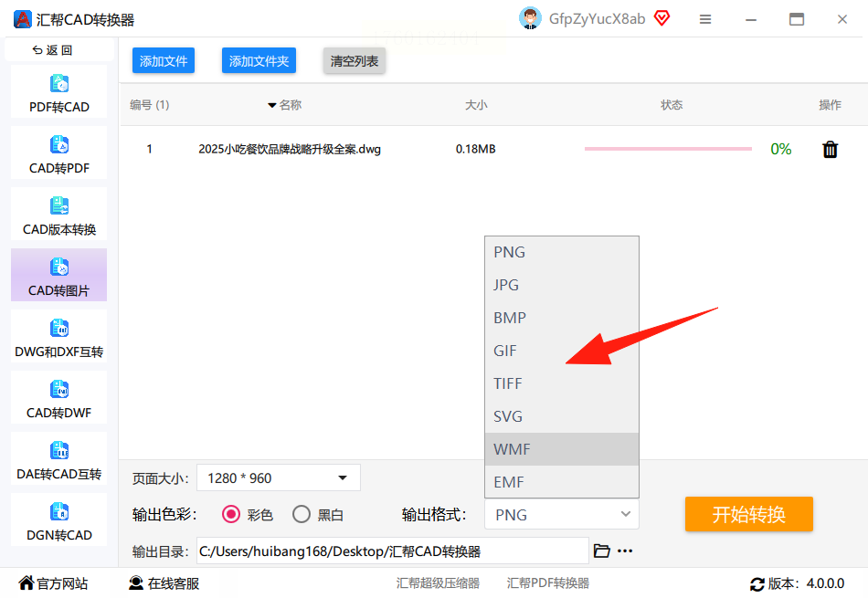The image size is (868, 598).
Task: Click the 大小 column header
Action: [x=476, y=105]
